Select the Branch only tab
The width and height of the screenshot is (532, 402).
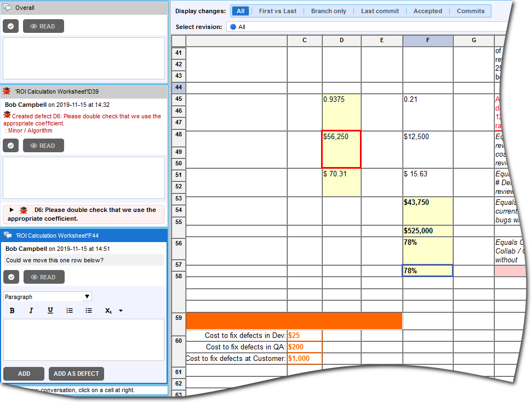[328, 11]
